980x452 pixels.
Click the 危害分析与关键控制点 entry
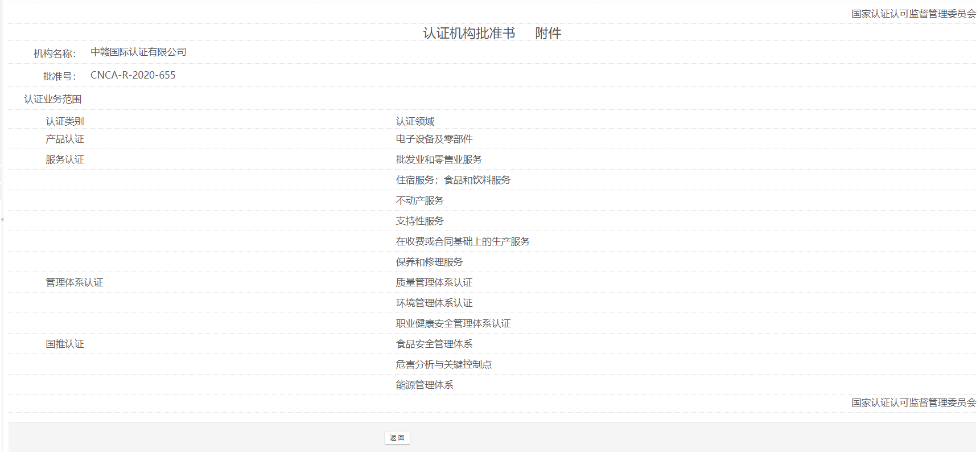click(x=443, y=364)
